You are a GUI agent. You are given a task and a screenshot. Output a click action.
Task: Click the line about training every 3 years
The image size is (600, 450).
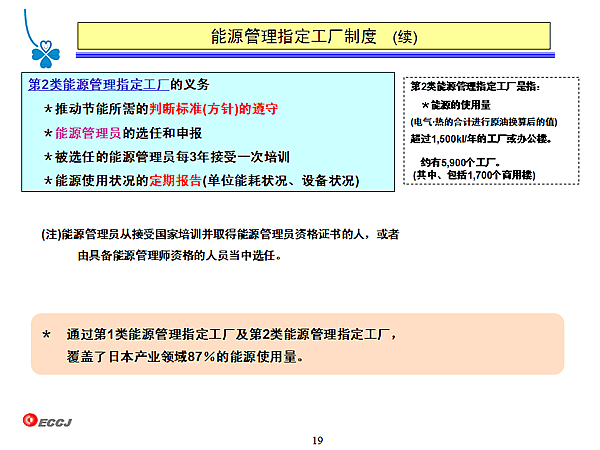(x=167, y=157)
